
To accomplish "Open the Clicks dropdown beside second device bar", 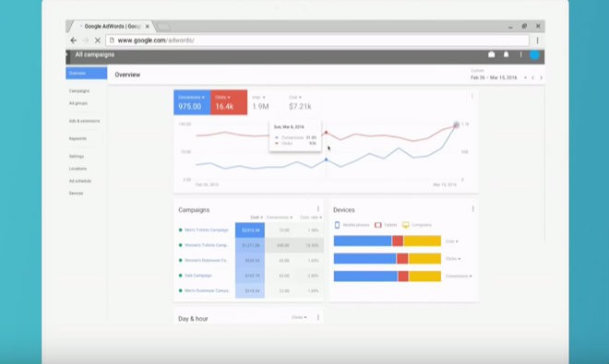I will [x=453, y=259].
